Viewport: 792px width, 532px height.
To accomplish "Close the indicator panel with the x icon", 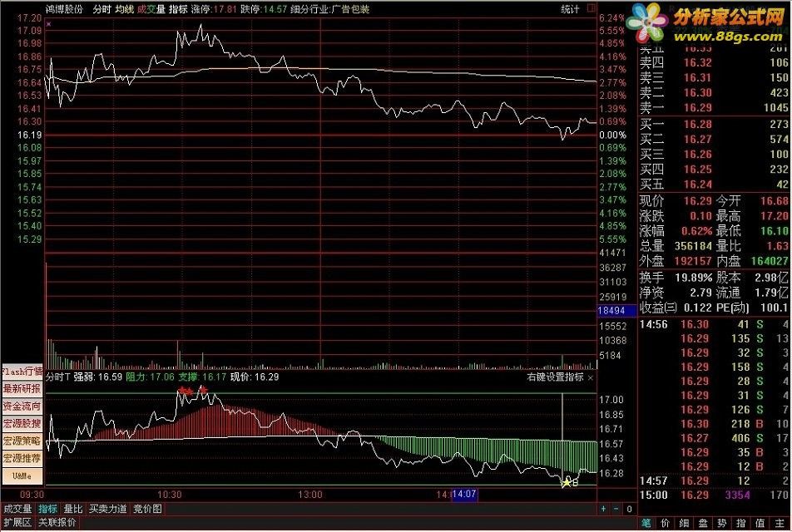I will click(591, 377).
